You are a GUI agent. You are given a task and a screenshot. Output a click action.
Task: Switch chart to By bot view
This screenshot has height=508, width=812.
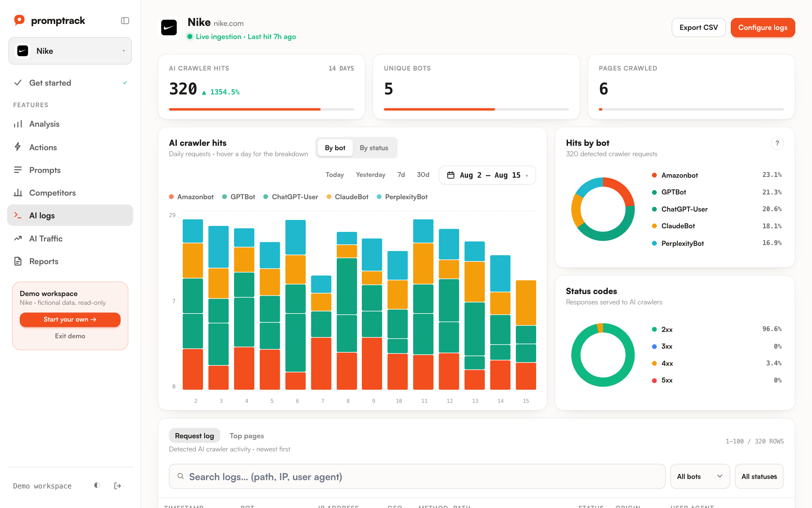click(x=335, y=148)
